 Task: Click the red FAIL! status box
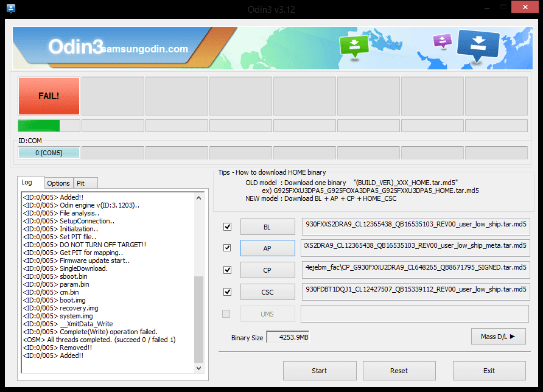(x=49, y=96)
